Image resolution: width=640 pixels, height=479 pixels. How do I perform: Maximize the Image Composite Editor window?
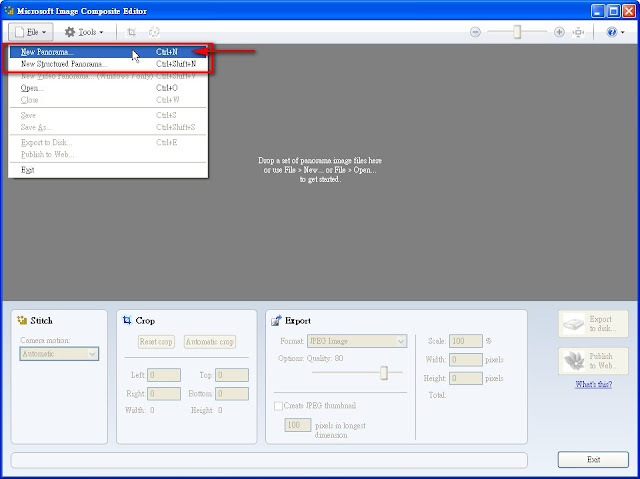[613, 11]
